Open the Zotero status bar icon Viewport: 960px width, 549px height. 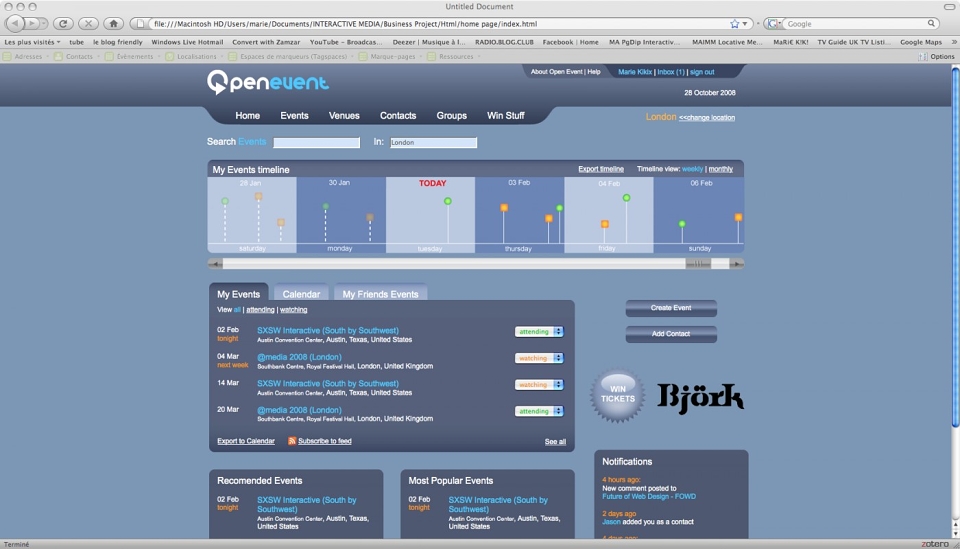click(x=935, y=544)
